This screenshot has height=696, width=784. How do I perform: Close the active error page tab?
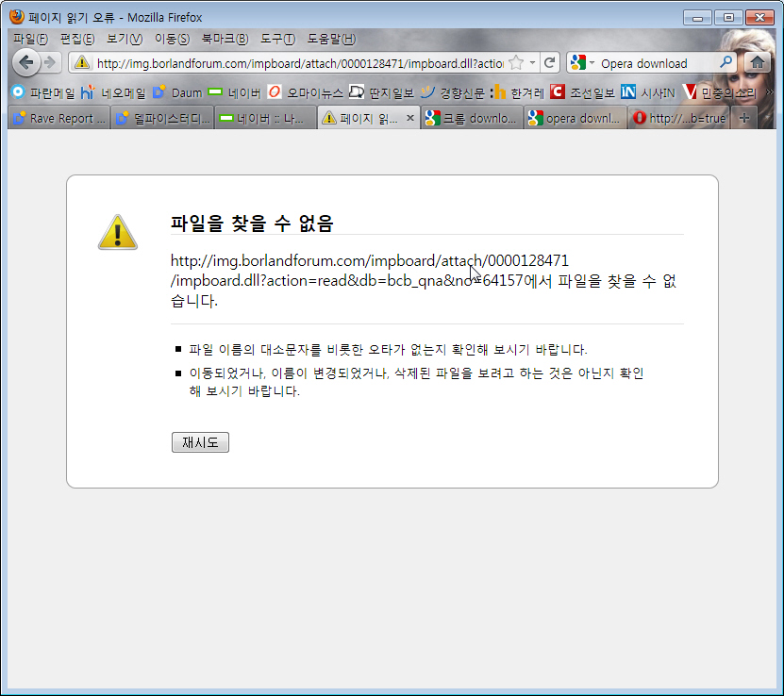(x=409, y=118)
